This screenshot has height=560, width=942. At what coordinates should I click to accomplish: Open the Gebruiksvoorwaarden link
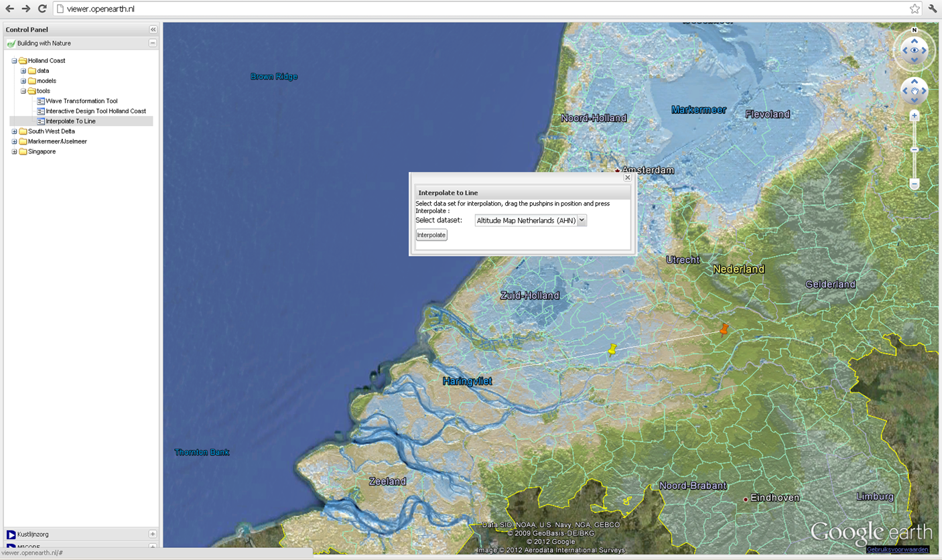point(898,550)
